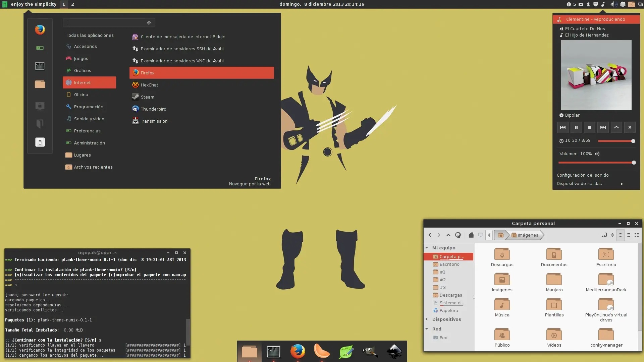Pause playback in Clementine
Image resolution: width=644 pixels, height=362 pixels.
576,127
